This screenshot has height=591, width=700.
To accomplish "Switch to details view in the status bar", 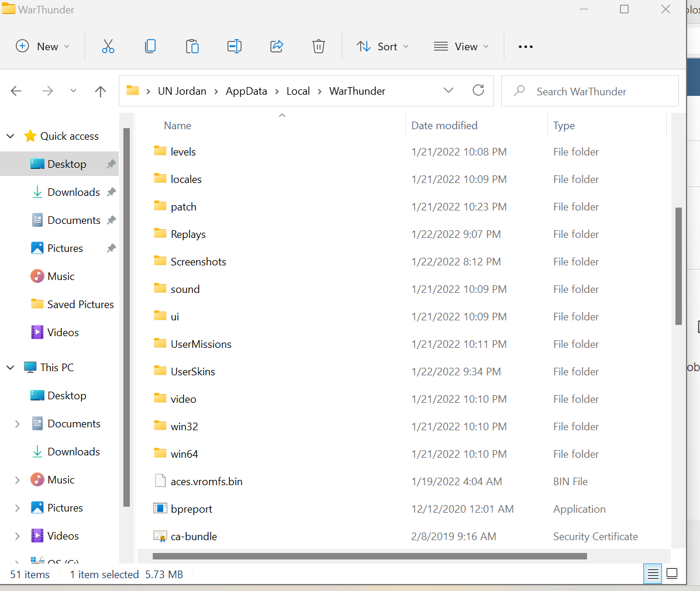I will click(653, 573).
